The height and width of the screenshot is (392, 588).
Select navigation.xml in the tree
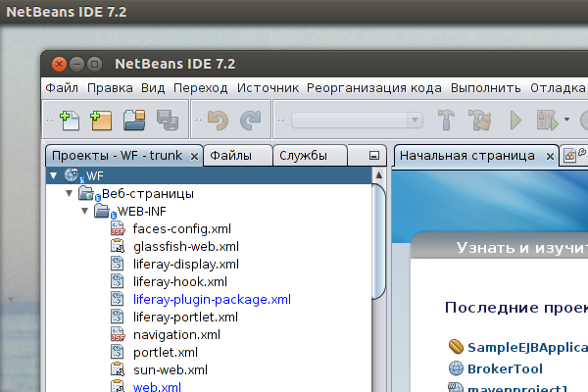pyautogui.click(x=176, y=334)
